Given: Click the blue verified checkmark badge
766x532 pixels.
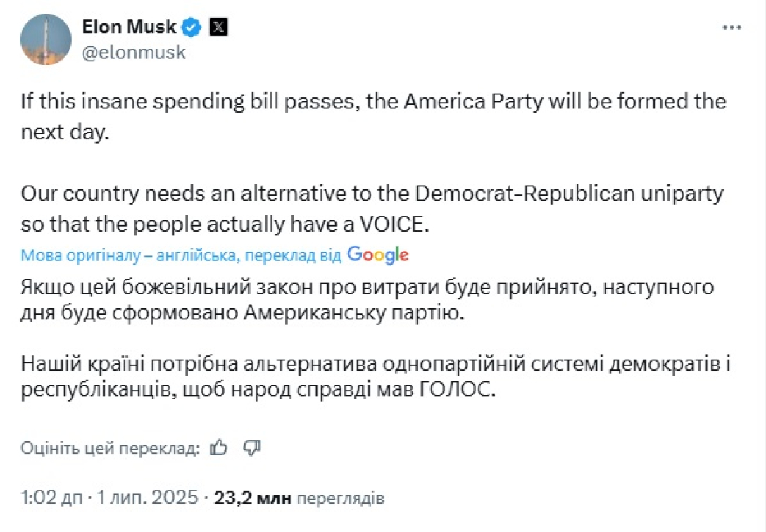Looking at the screenshot, I should click(x=192, y=28).
